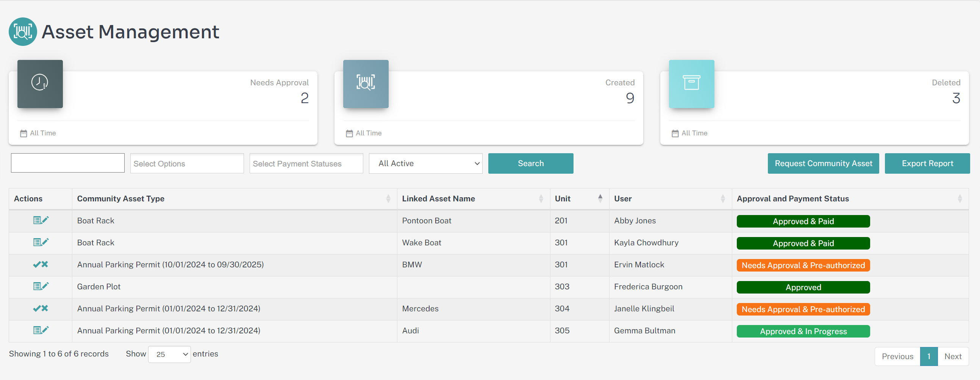Sort by User column arrows
The image size is (980, 380).
(x=723, y=199)
